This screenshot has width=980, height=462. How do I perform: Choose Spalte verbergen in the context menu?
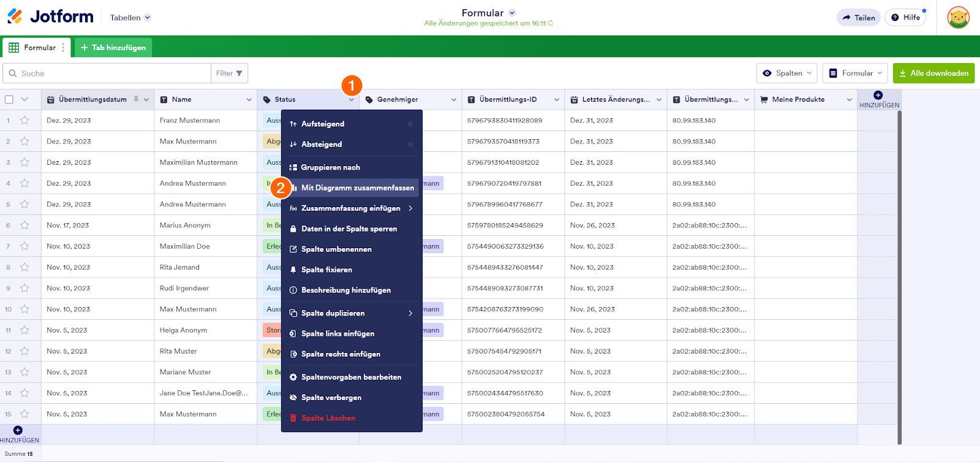tap(331, 398)
